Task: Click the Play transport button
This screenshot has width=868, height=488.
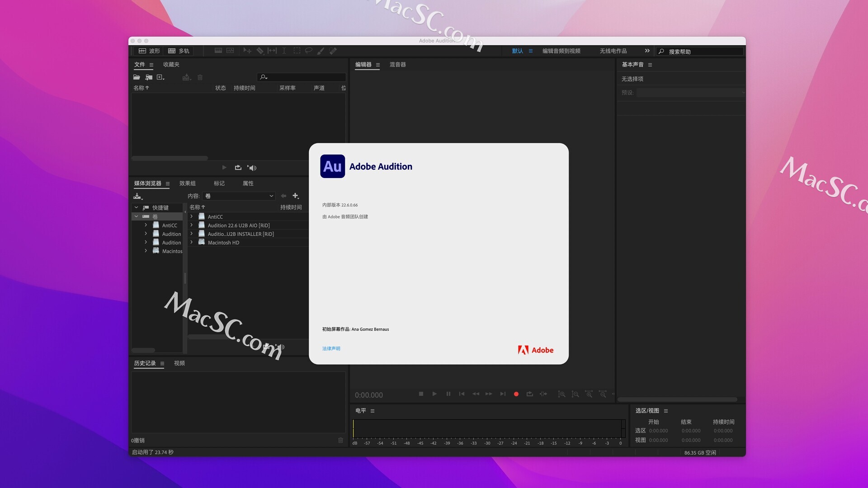Action: 434,394
